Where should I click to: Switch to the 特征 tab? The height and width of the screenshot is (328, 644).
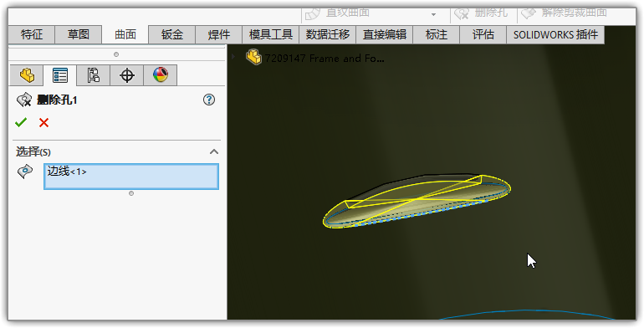tap(32, 34)
